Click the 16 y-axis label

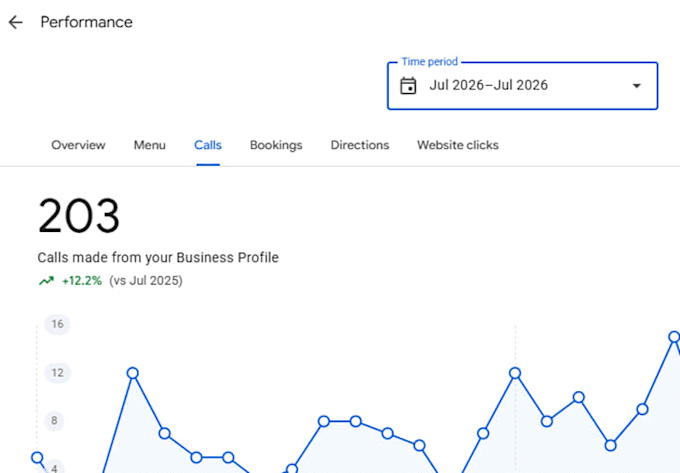coord(57,324)
